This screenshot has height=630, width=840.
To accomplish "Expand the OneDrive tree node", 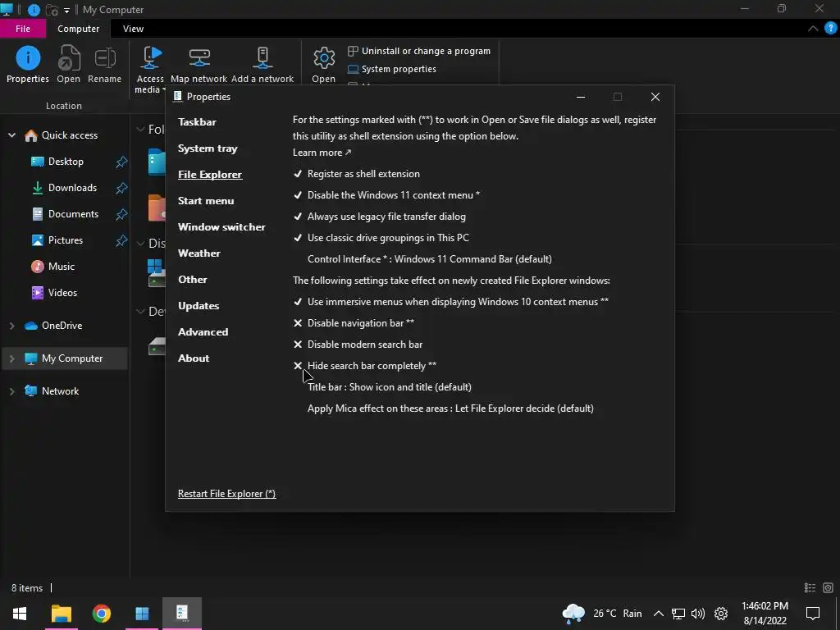I will (x=11, y=325).
